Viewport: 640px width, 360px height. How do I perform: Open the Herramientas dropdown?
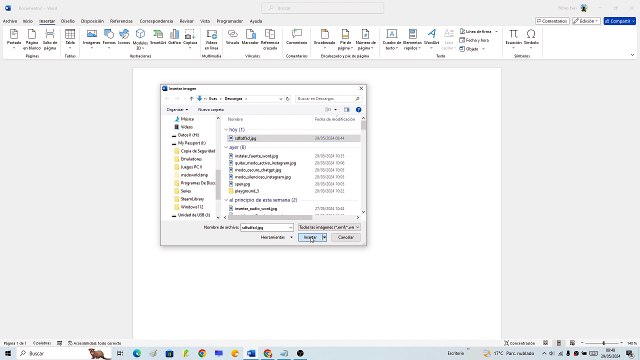277,237
